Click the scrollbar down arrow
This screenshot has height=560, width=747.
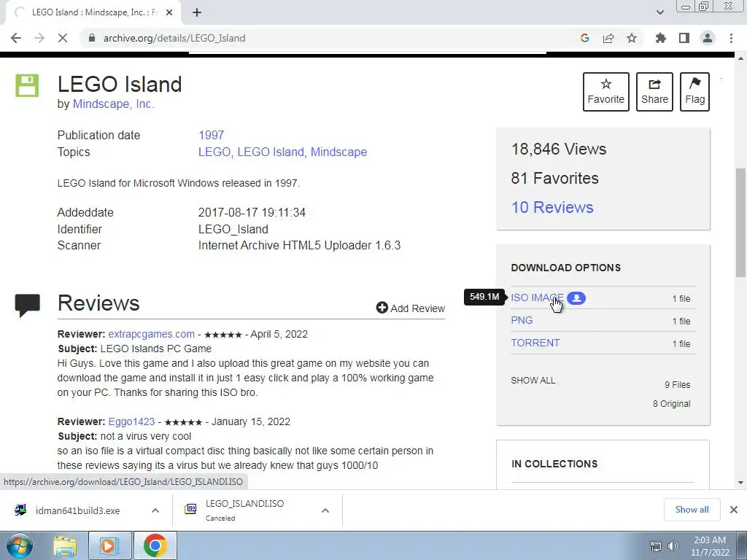coord(741,483)
